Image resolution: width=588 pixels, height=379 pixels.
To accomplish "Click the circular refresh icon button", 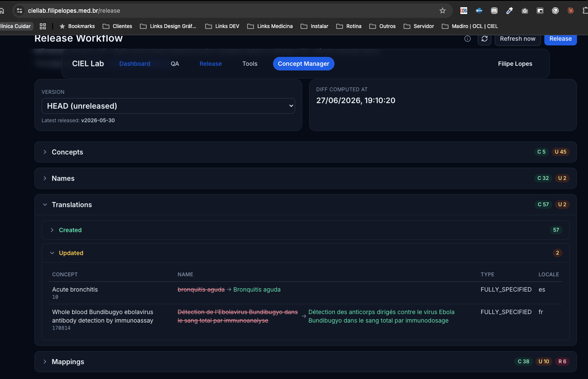I will point(485,39).
